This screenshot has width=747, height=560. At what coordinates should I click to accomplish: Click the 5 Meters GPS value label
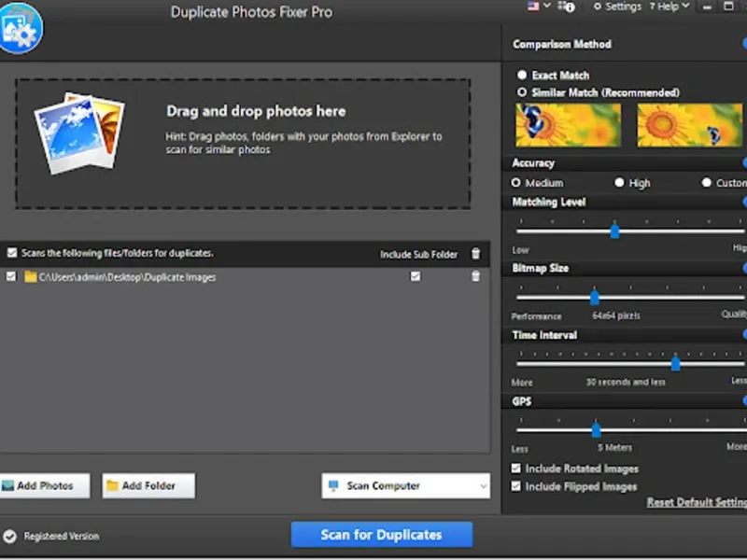615,448
